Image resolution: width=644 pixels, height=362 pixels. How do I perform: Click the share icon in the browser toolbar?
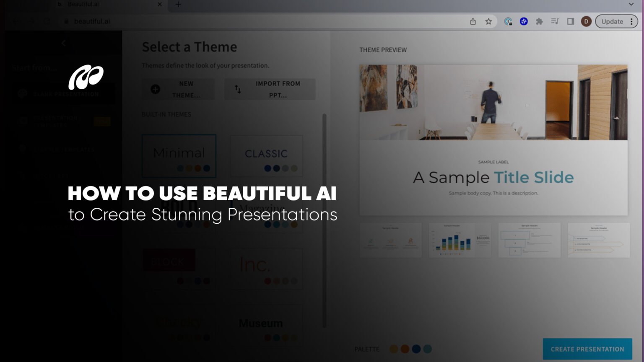click(473, 21)
